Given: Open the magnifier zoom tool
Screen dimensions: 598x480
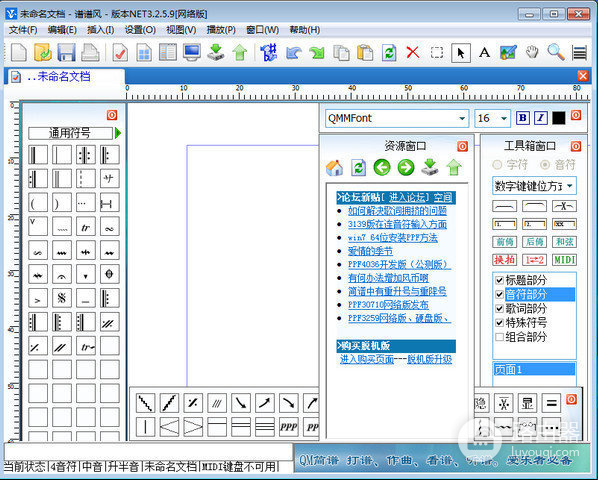Looking at the screenshot, I should (x=556, y=52).
